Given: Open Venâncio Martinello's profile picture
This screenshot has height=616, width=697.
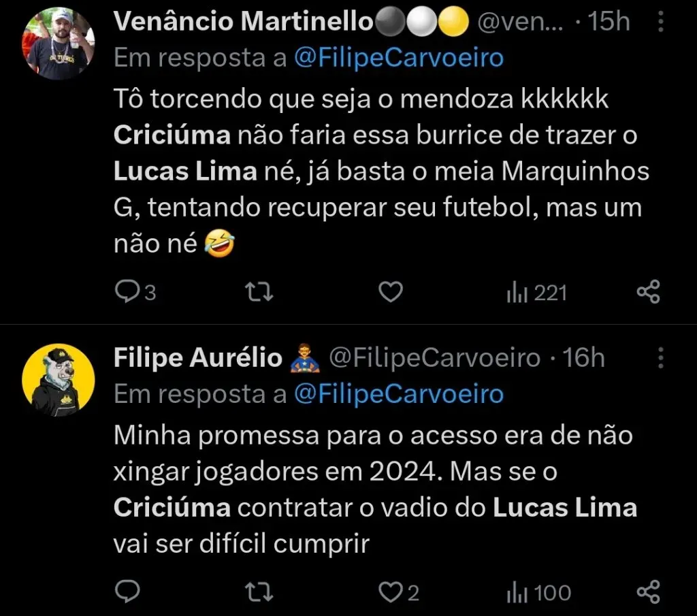Looking at the screenshot, I should 59,44.
